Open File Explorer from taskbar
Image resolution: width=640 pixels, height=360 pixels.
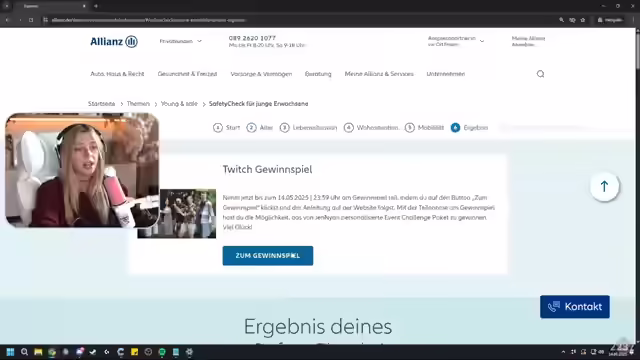click(38, 352)
